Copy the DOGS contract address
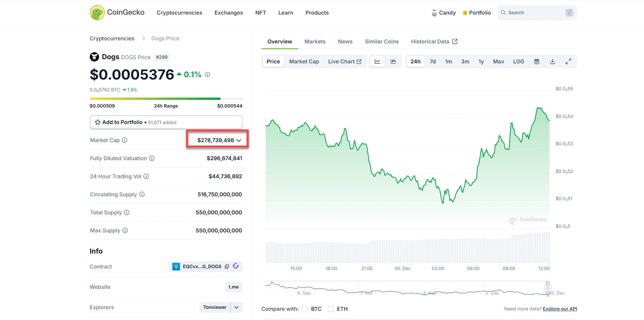 tap(227, 267)
